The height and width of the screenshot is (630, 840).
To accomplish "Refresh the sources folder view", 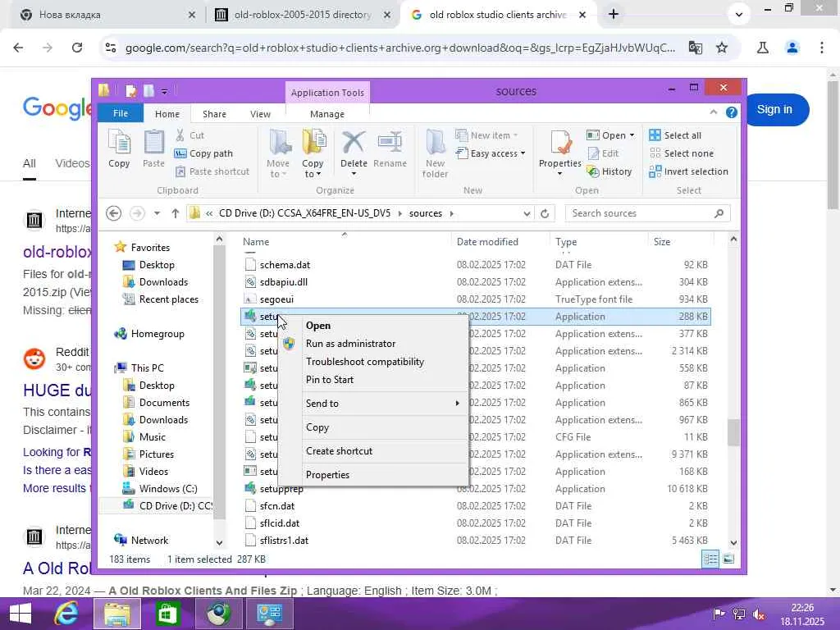I will click(545, 213).
